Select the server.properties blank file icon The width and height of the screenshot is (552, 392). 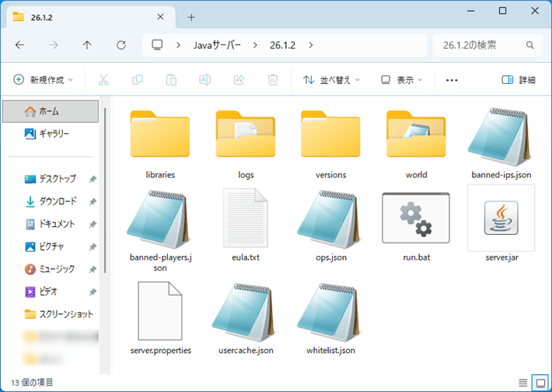(x=160, y=310)
